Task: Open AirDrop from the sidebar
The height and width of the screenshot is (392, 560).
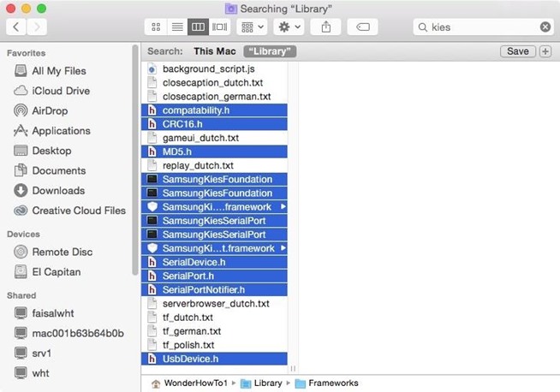Action: point(51,110)
